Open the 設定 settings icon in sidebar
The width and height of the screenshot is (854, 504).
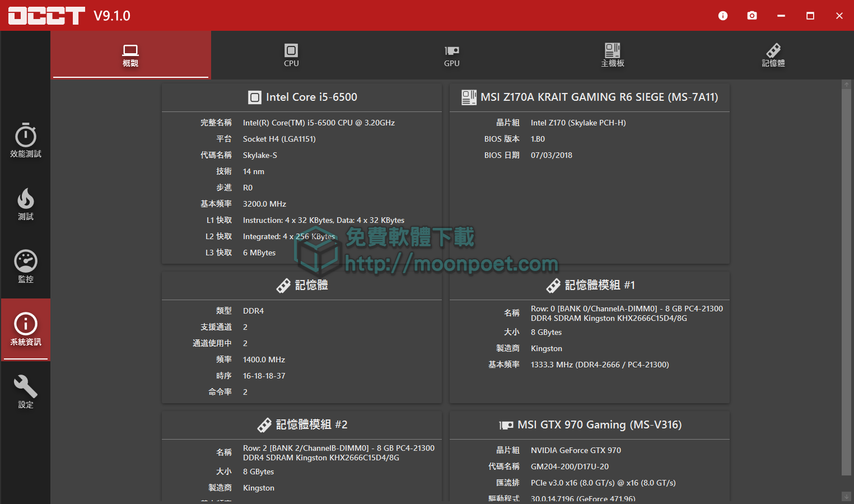tap(25, 391)
